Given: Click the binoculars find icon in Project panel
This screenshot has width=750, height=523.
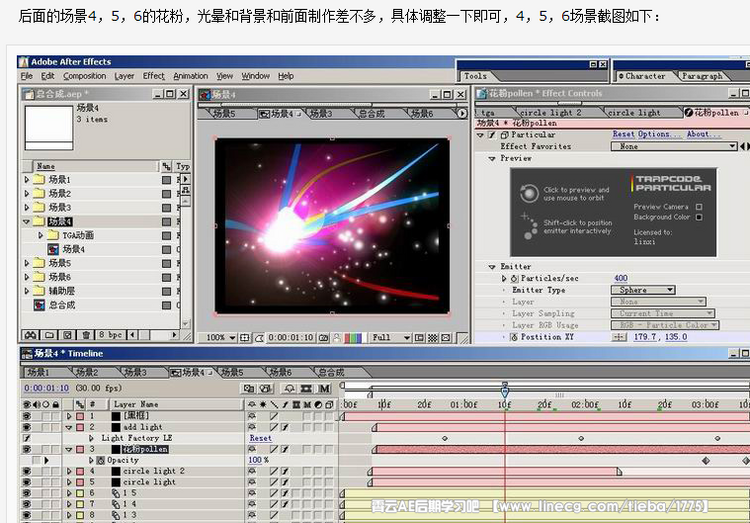Looking at the screenshot, I should pos(31,335).
